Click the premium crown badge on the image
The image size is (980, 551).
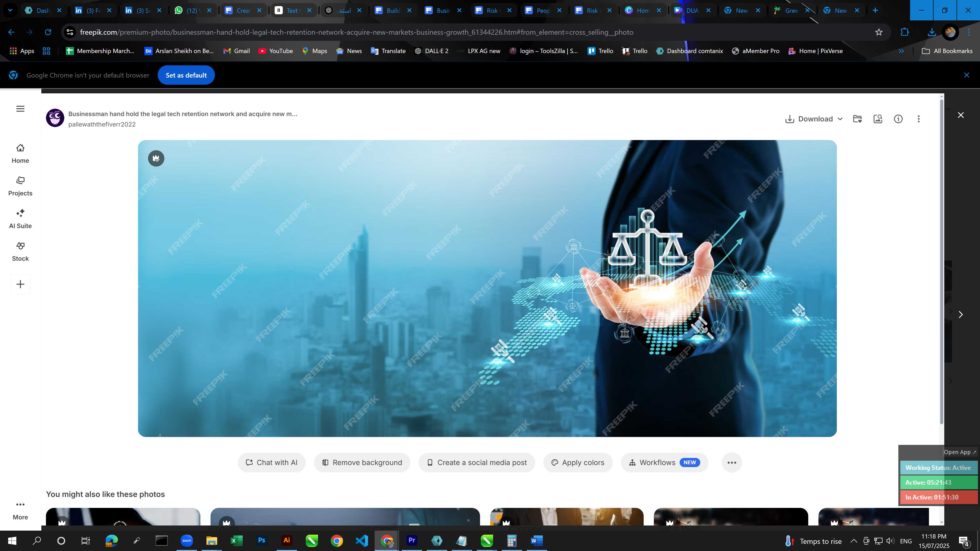pyautogui.click(x=156, y=158)
